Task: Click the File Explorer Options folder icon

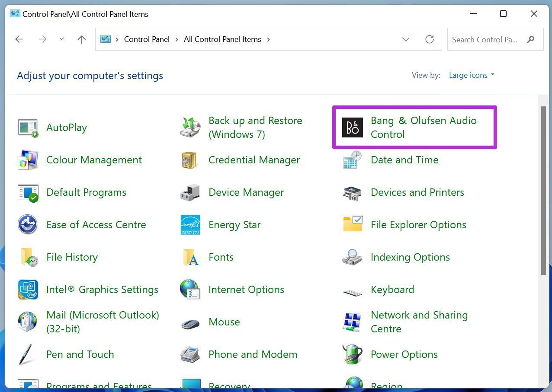Action: click(353, 224)
